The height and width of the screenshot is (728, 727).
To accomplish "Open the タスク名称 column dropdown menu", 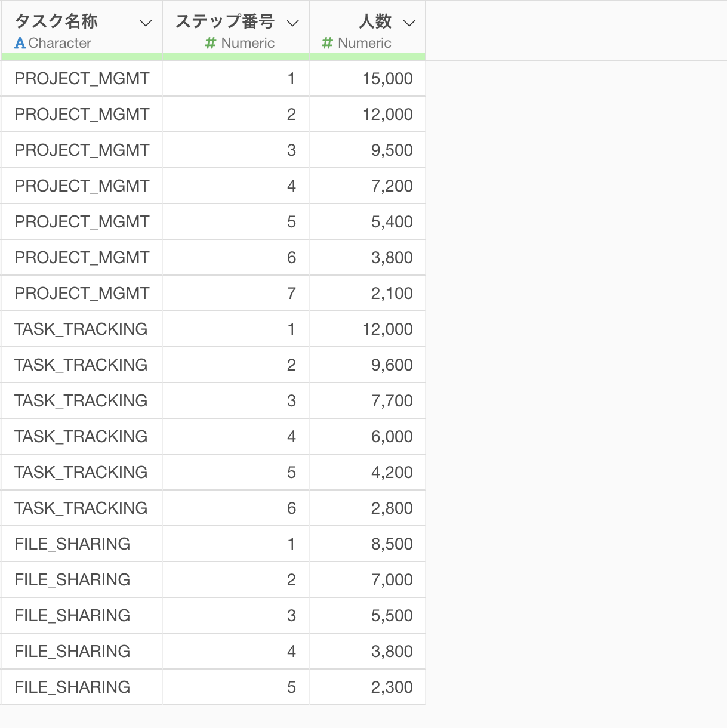I will pyautogui.click(x=146, y=23).
